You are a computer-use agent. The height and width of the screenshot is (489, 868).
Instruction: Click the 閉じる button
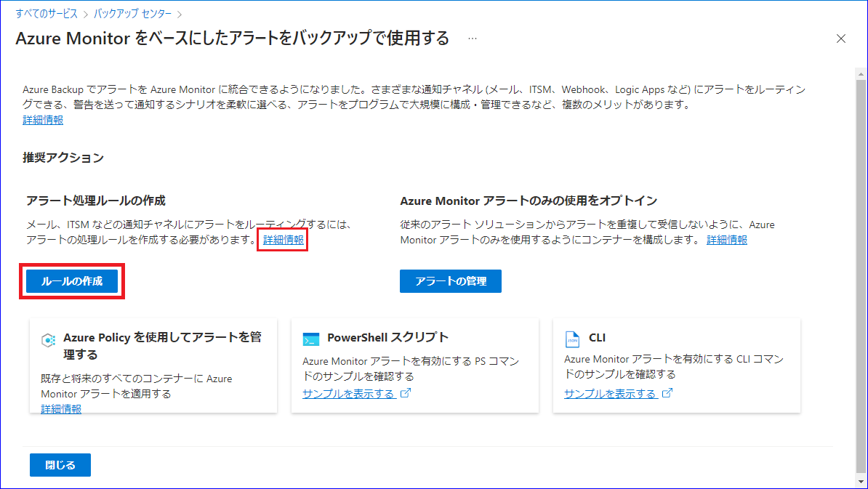(60, 465)
